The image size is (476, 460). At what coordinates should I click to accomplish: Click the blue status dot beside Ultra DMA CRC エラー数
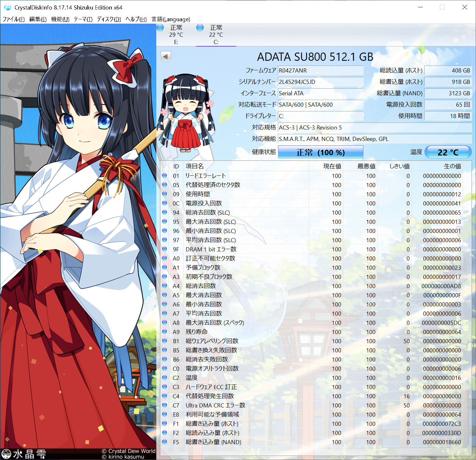(164, 405)
